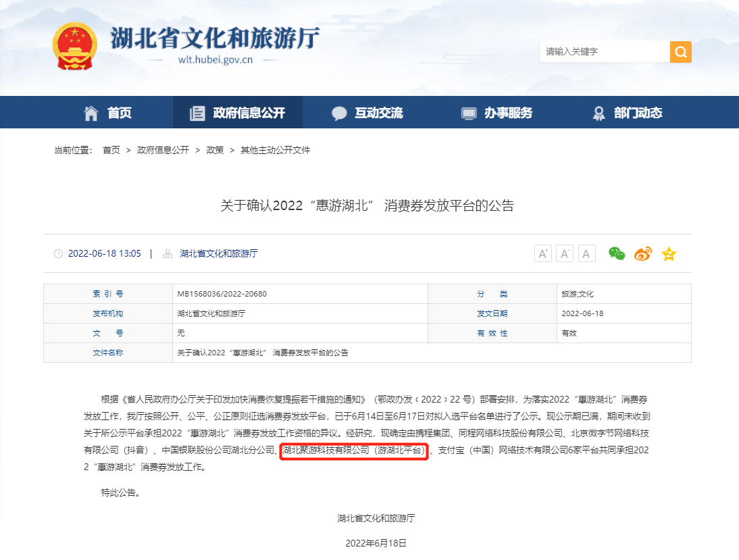Decrease font size with A- icon
The image size is (739, 560).
point(565,254)
